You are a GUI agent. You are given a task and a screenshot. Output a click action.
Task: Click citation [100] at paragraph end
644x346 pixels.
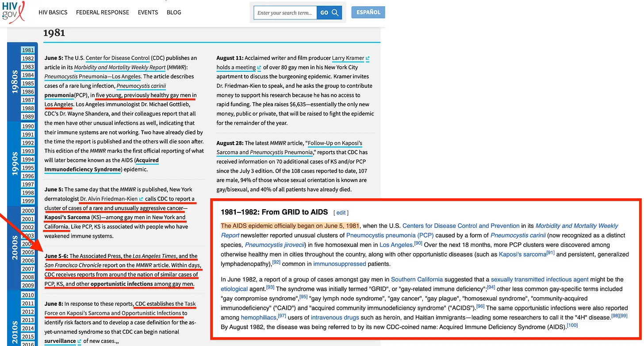[x=572, y=325]
